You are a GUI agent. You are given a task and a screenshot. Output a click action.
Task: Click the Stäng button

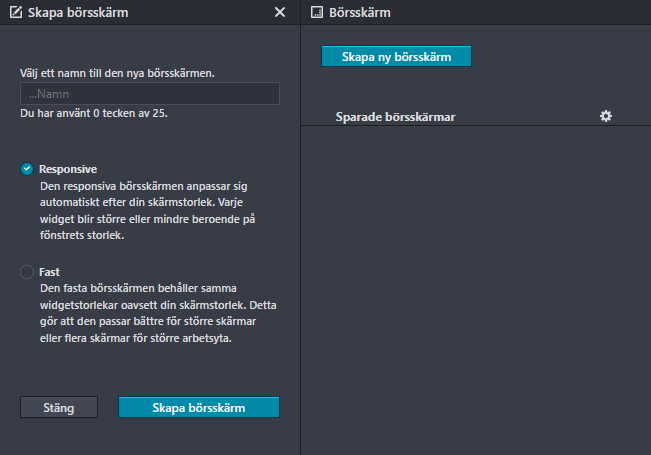(x=59, y=407)
